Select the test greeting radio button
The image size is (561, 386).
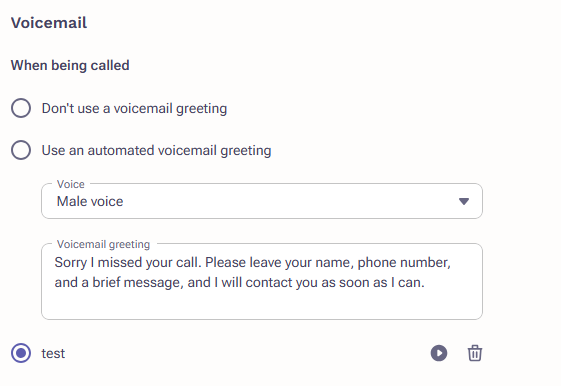[21, 353]
